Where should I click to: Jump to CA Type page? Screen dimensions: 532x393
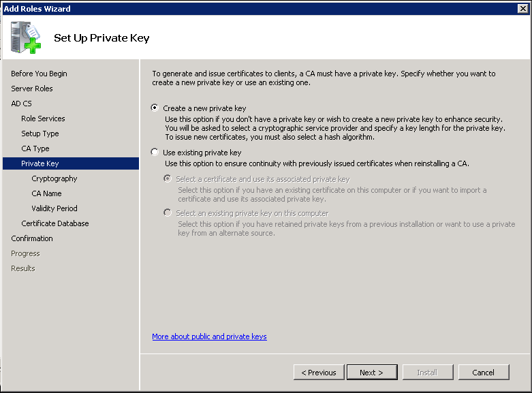point(35,148)
